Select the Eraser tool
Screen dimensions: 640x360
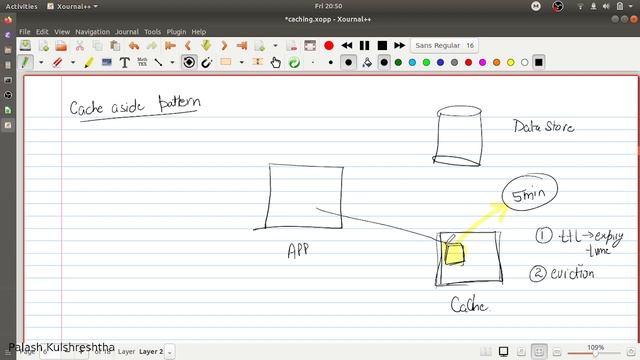tap(58, 62)
